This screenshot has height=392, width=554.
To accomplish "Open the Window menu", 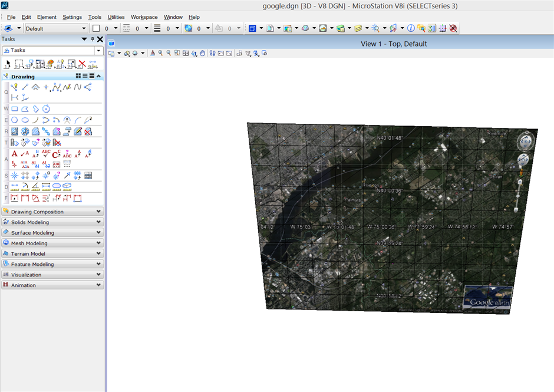I will point(173,17).
